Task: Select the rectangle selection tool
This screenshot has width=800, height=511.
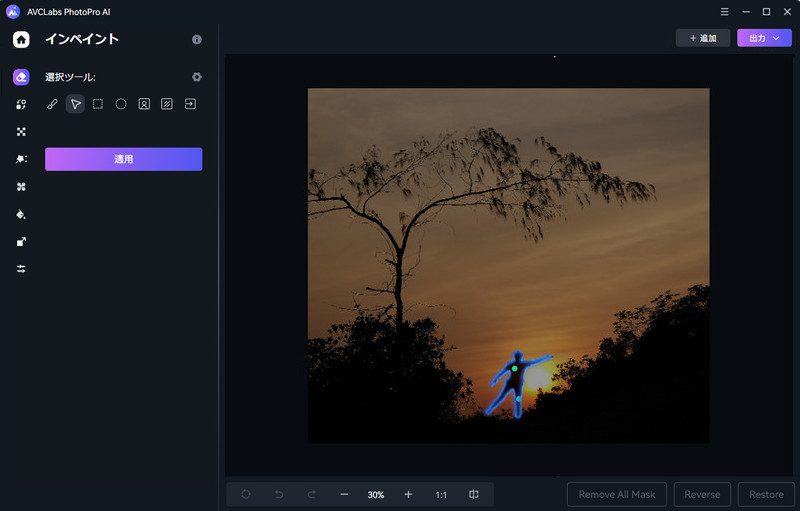Action: [x=98, y=104]
